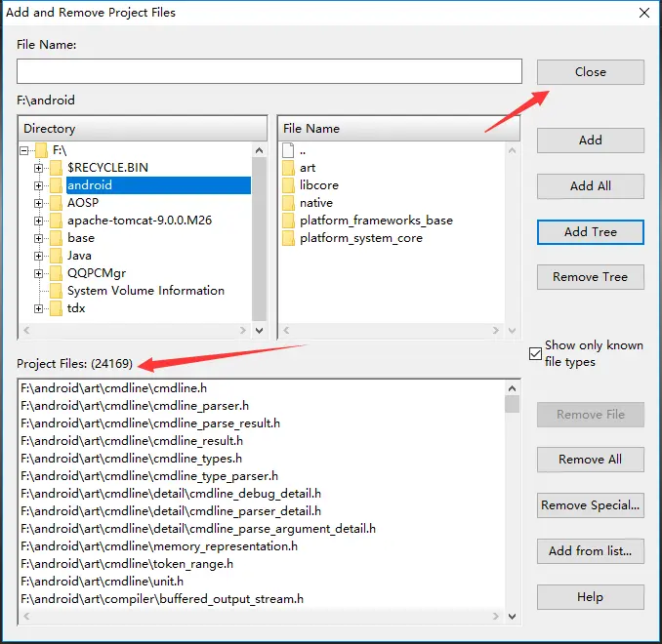This screenshot has width=662, height=644.
Task: Click the art folder icon in file list
Action: click(x=288, y=168)
